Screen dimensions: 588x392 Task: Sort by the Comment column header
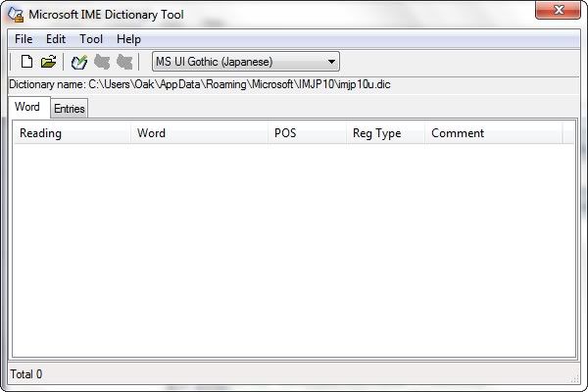494,133
